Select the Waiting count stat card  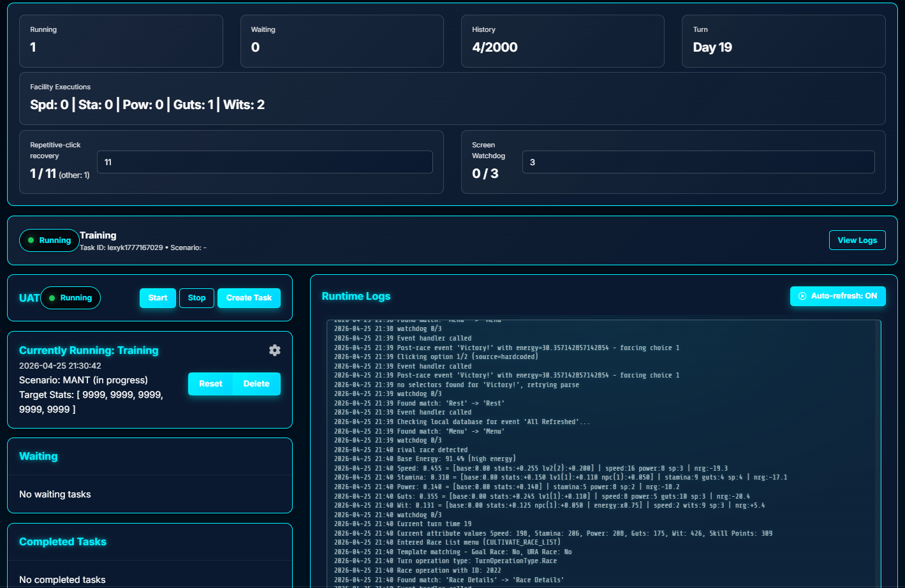pyautogui.click(x=342, y=41)
